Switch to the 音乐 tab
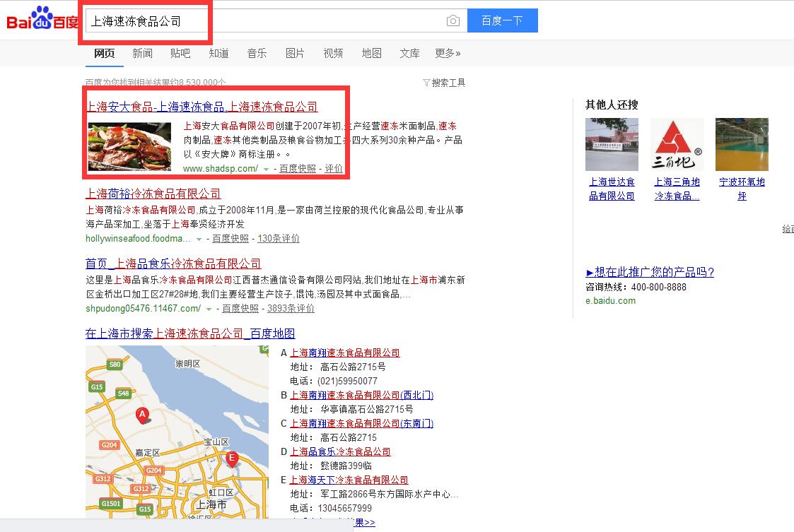Image resolution: width=794 pixels, height=532 pixels. tap(257, 53)
